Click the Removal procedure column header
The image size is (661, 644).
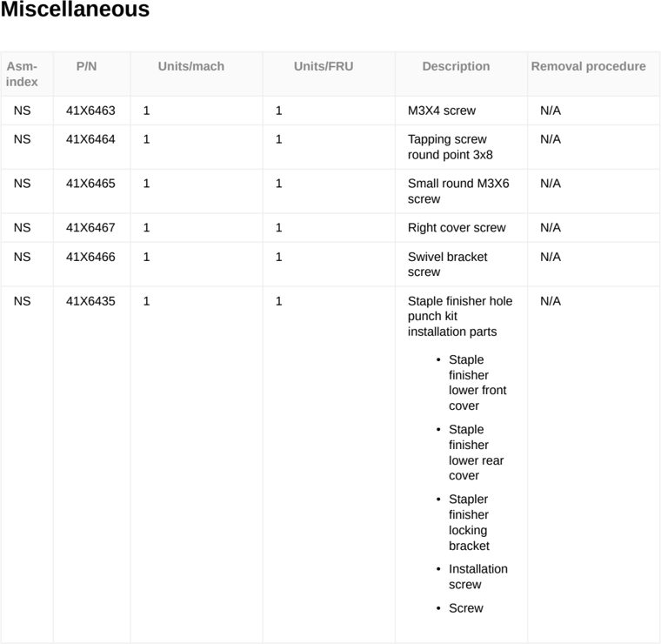588,66
